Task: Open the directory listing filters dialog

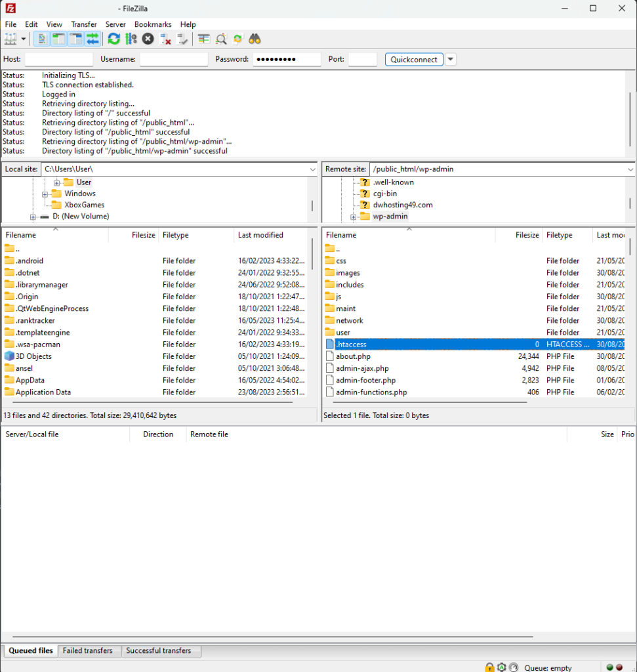Action: pos(204,39)
